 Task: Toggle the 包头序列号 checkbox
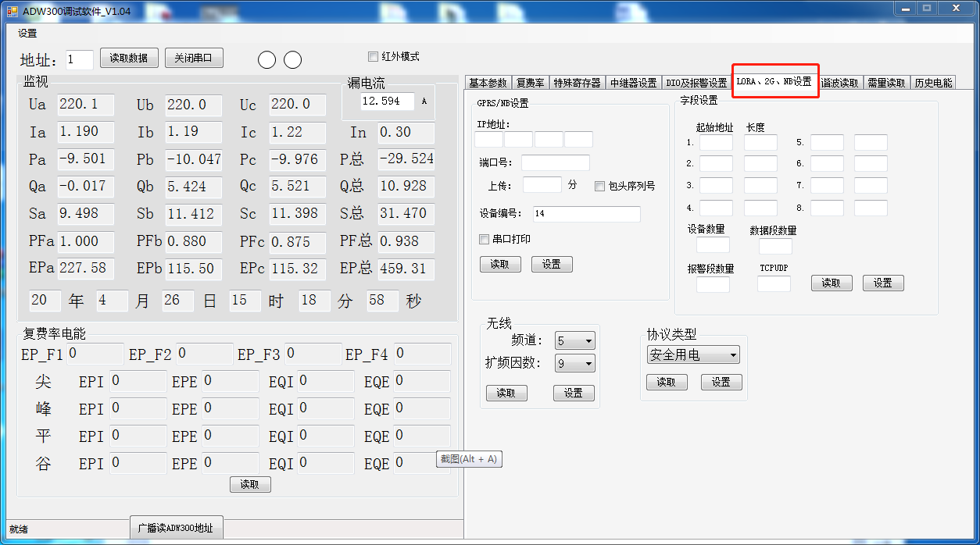(600, 187)
